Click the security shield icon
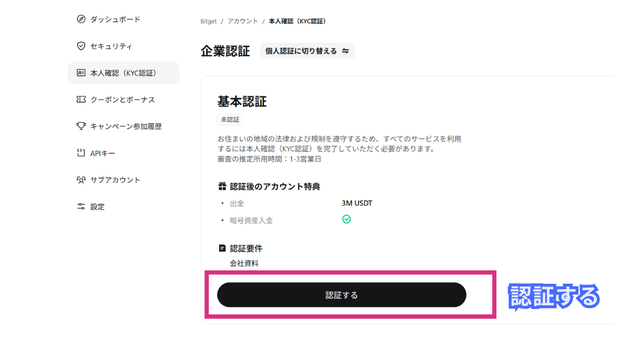The height and width of the screenshot is (338, 644). 81,46
